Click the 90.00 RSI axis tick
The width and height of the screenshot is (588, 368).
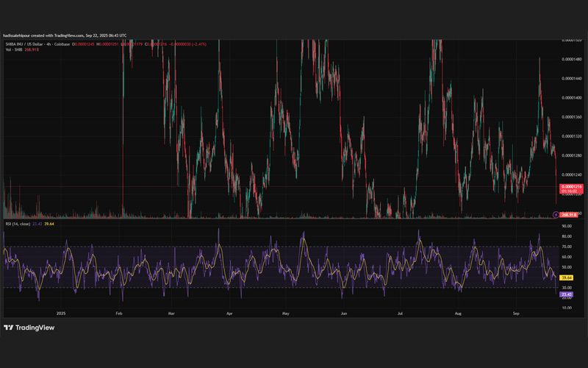coord(567,226)
